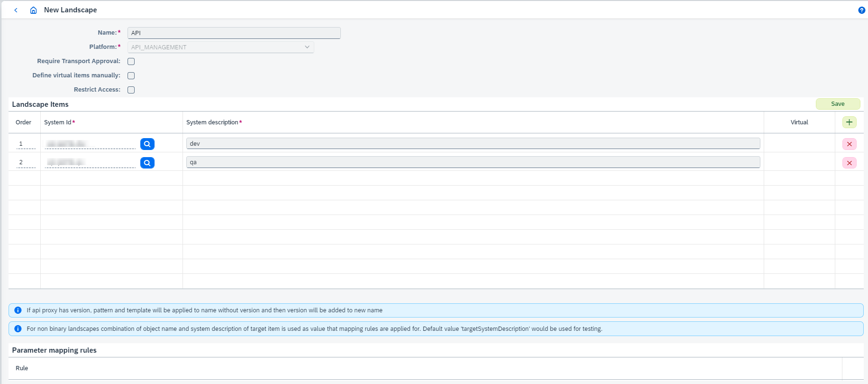Image resolution: width=868 pixels, height=384 pixels.
Task: Search system id for the dev row
Action: [x=147, y=144]
